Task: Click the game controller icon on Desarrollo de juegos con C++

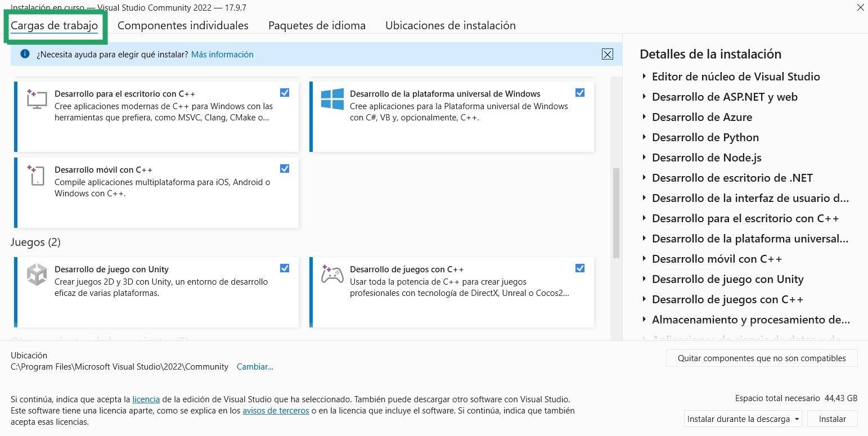Action: 331,275
